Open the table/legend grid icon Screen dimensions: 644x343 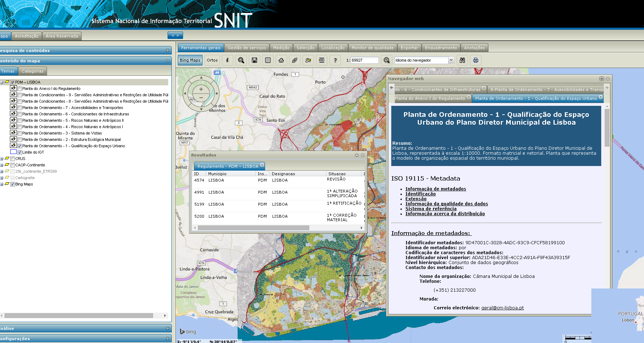click(268, 60)
